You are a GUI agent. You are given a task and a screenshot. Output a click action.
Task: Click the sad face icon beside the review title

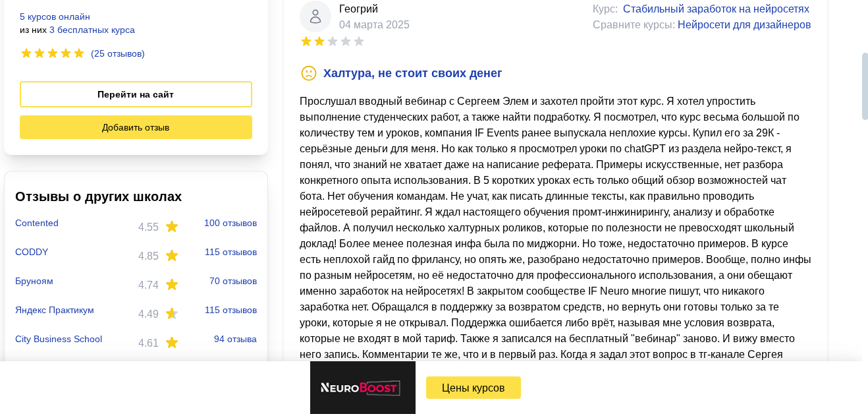[309, 73]
